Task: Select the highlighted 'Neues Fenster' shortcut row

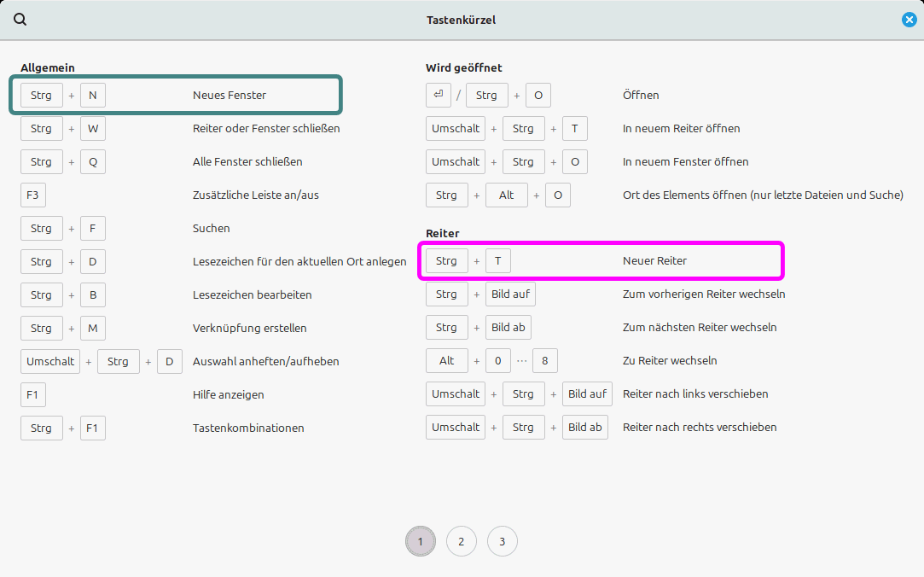Action: (x=176, y=95)
